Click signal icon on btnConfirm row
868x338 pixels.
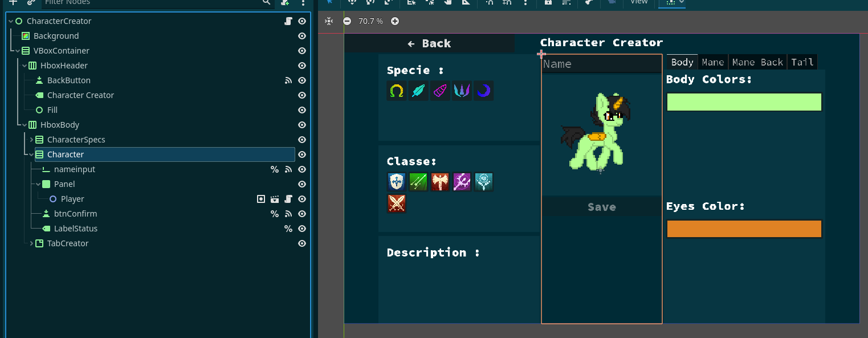pyautogui.click(x=288, y=214)
